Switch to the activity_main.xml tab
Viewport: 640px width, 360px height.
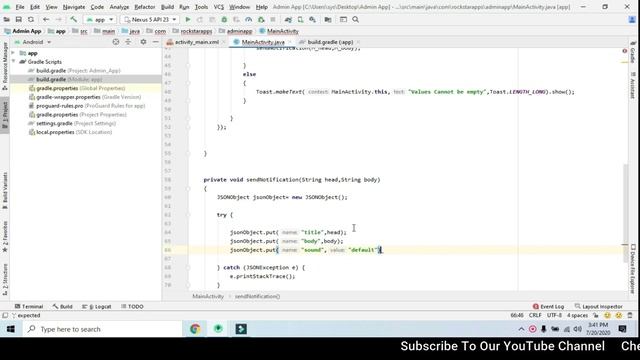coord(196,42)
